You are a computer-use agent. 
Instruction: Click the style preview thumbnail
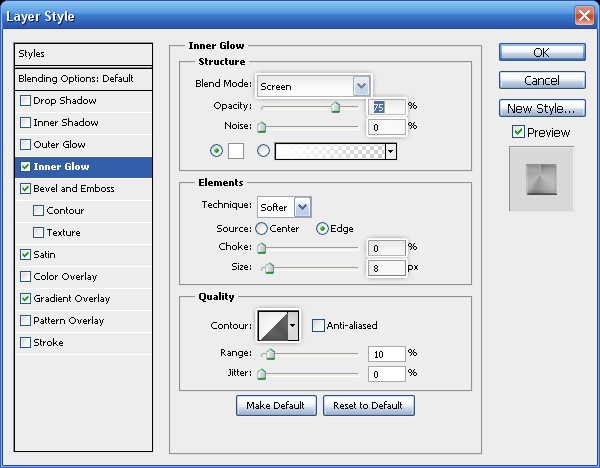point(541,178)
